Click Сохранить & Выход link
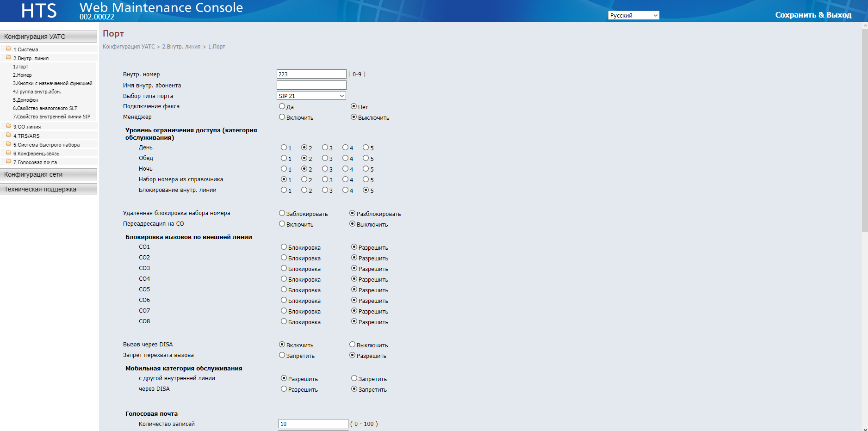This screenshot has width=868, height=431. 813,15
